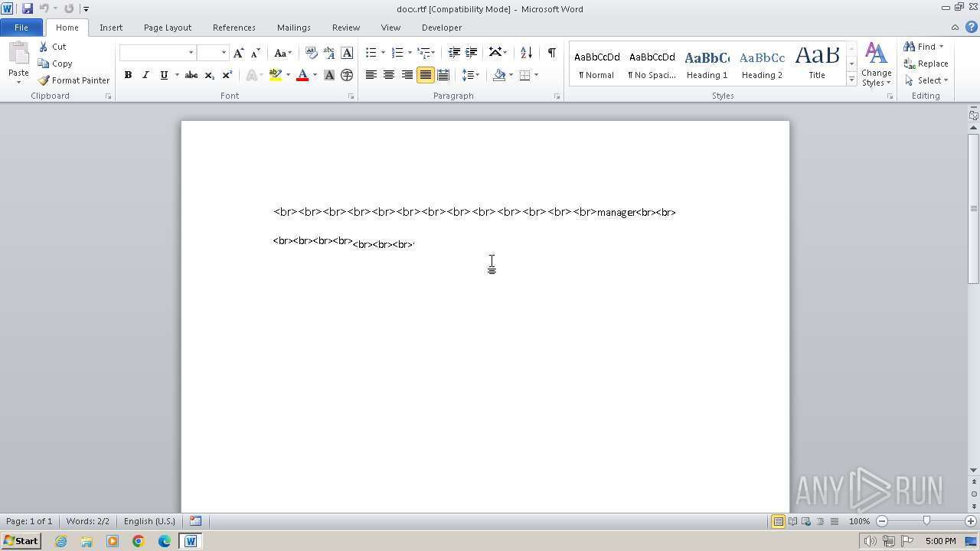Click the Windows Start button
The image size is (980, 551).
[21, 541]
